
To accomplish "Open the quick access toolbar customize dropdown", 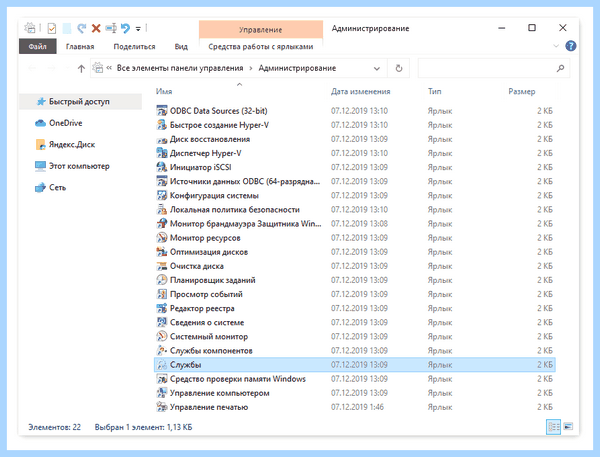I will (x=138, y=29).
